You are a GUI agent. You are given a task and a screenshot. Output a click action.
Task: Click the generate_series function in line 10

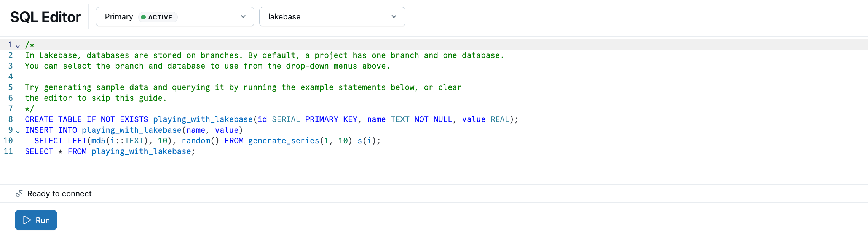click(x=283, y=141)
